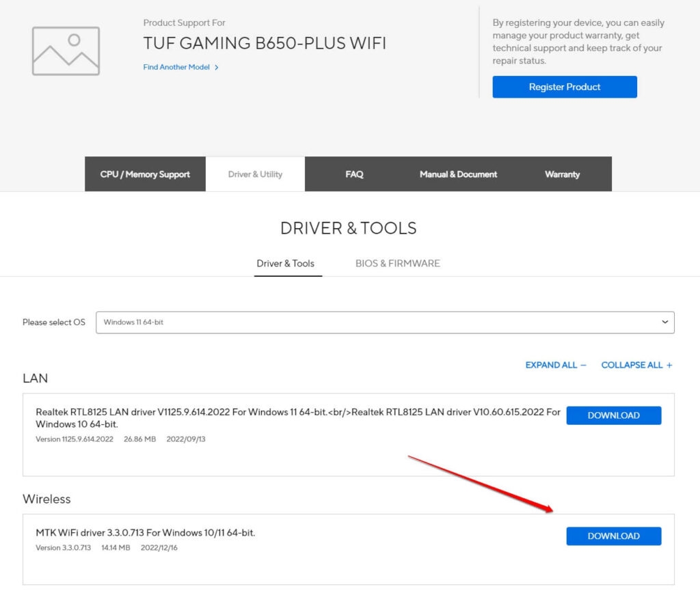
Task: Click the dropdown arrow in the OS selector
Action: point(664,322)
